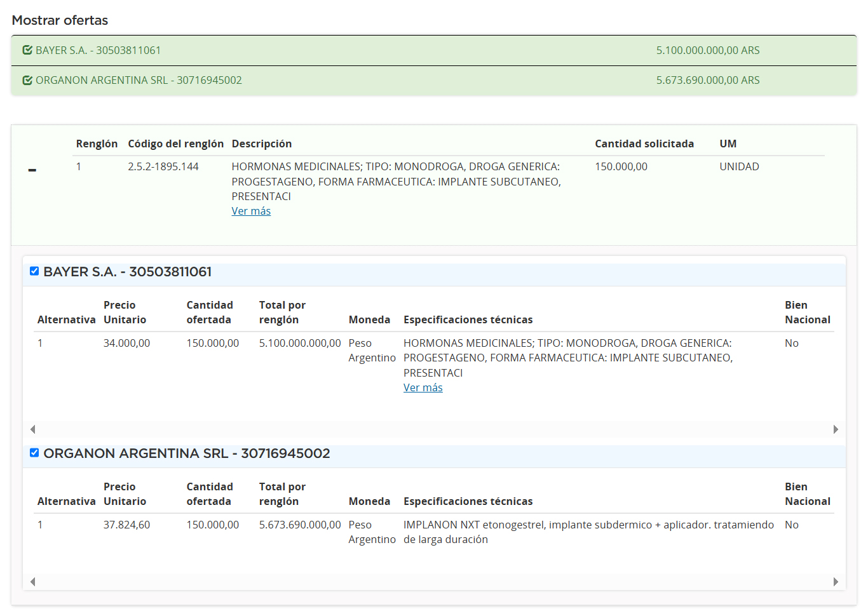The width and height of the screenshot is (868, 611).
Task: Click 'No' Bien Nacional value in BAYER row
Action: [792, 343]
